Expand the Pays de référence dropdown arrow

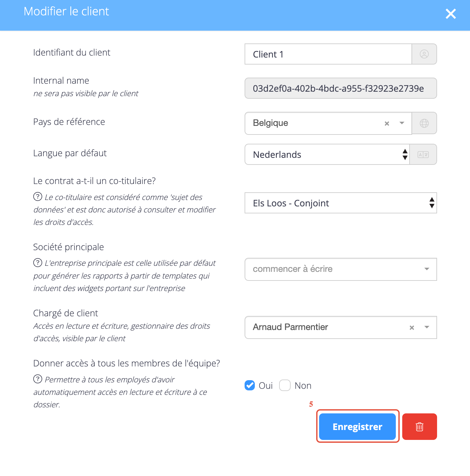(x=402, y=123)
